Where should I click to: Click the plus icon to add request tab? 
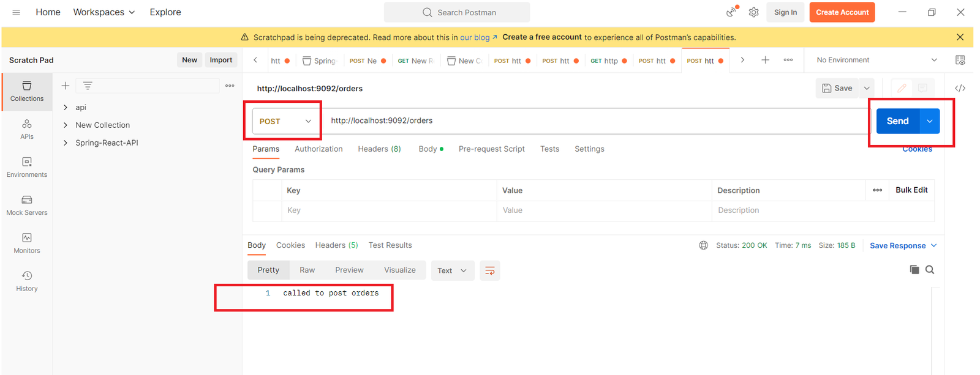765,60
